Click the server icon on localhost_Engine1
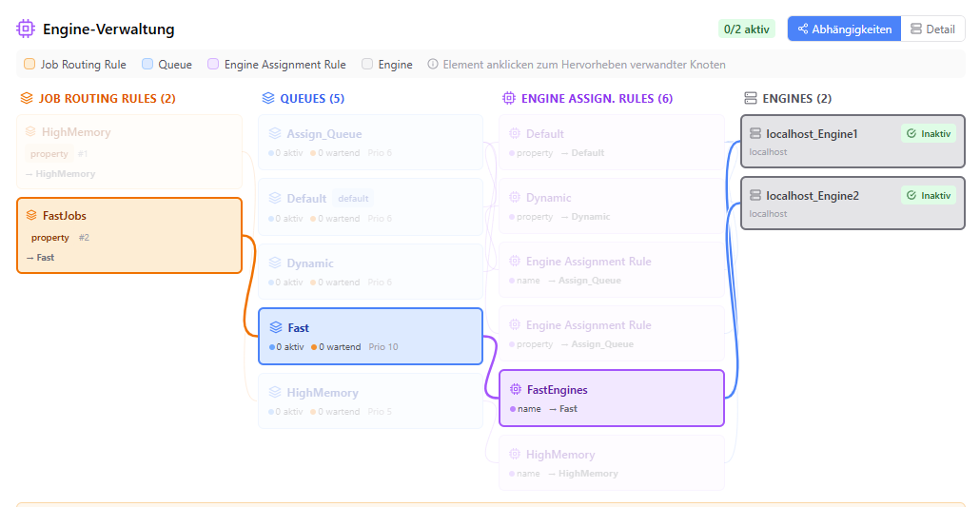Image resolution: width=980 pixels, height=507 pixels. (x=755, y=134)
